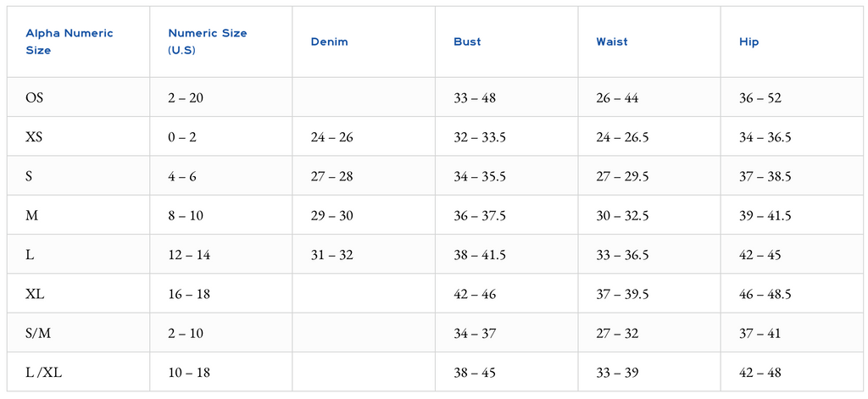Click hip measurement 37 – 38.5
868x399 pixels.
tap(765, 176)
